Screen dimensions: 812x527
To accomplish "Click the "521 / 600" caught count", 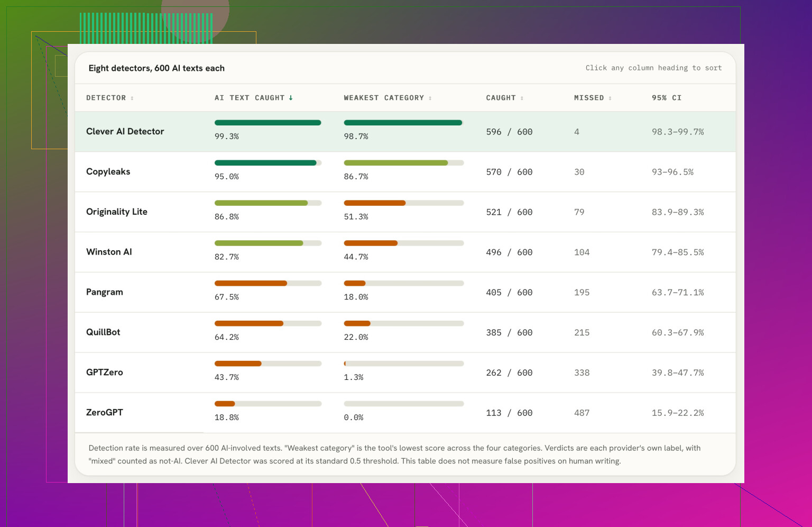I will tap(509, 213).
